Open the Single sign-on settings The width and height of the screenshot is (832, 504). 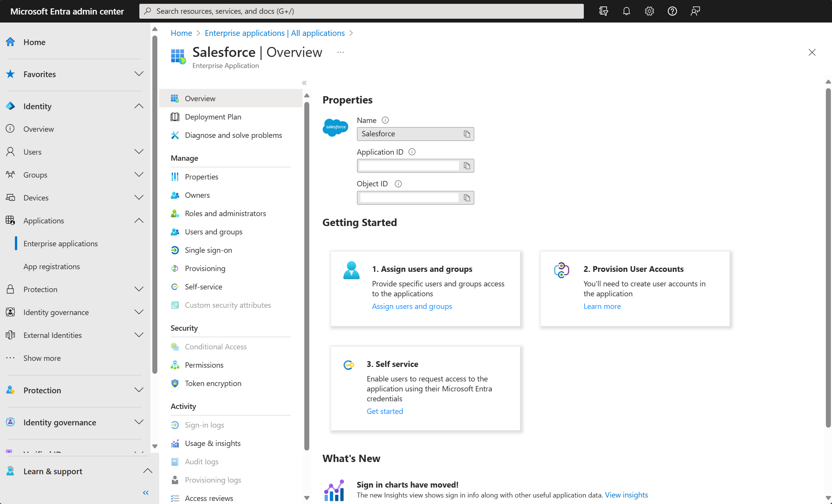click(x=208, y=250)
